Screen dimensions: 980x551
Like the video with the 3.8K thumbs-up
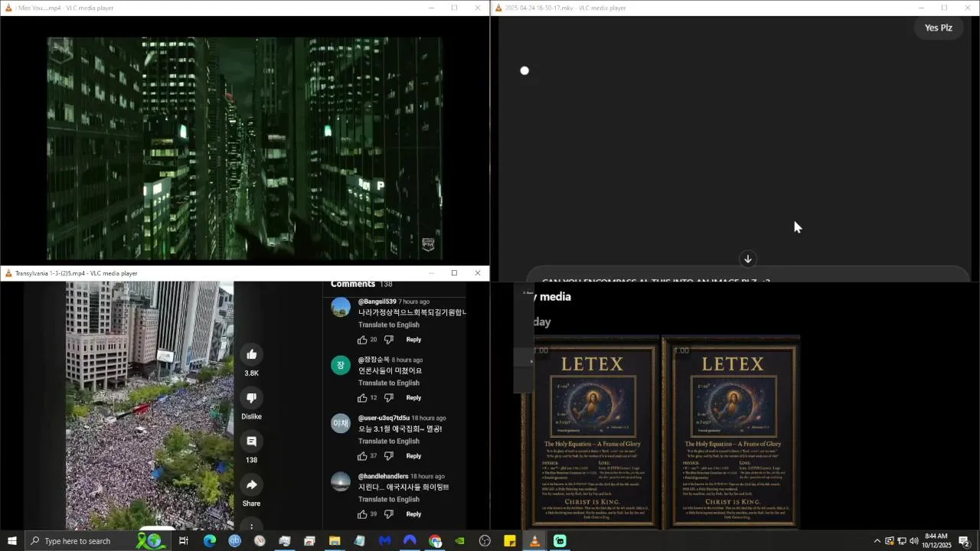(x=251, y=354)
